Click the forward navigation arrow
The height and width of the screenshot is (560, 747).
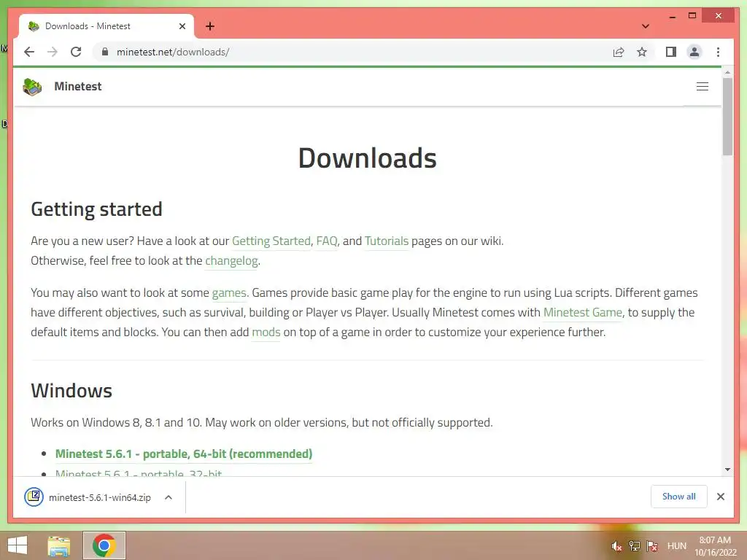53,52
